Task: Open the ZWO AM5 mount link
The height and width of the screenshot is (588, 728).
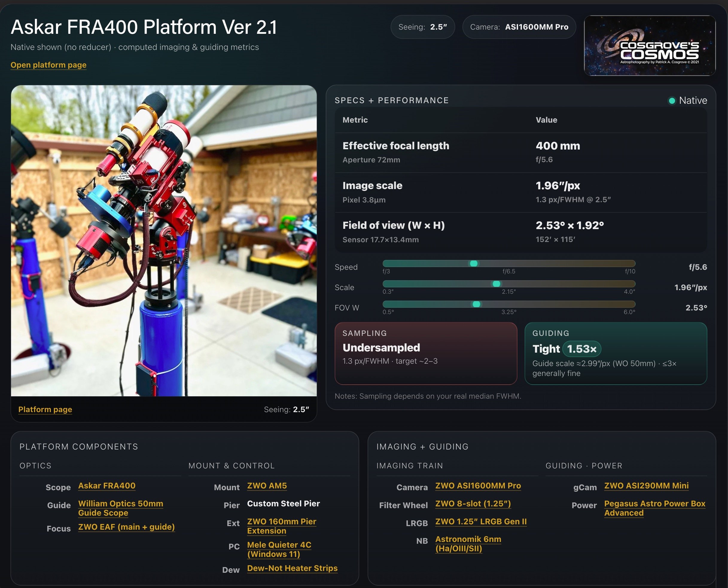Action: tap(266, 486)
